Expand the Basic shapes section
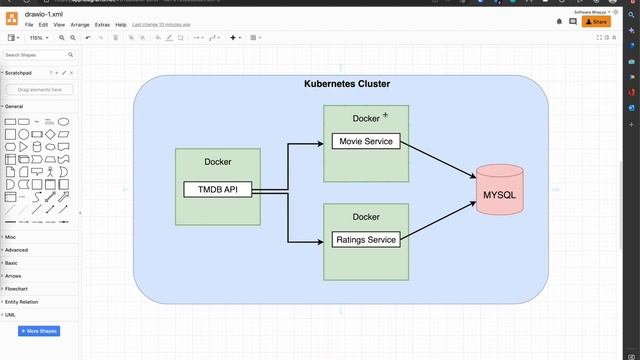Viewport: 640px width, 360px height. click(10, 263)
